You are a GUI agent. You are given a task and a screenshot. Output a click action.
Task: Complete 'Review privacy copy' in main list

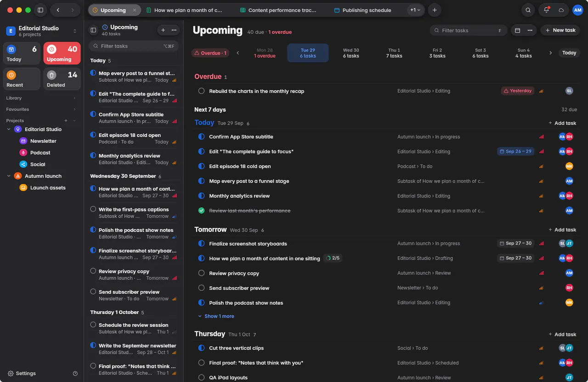[x=201, y=273]
